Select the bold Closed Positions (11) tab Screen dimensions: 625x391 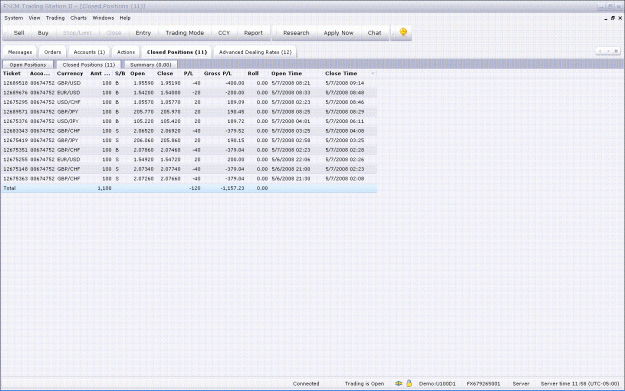click(x=177, y=52)
